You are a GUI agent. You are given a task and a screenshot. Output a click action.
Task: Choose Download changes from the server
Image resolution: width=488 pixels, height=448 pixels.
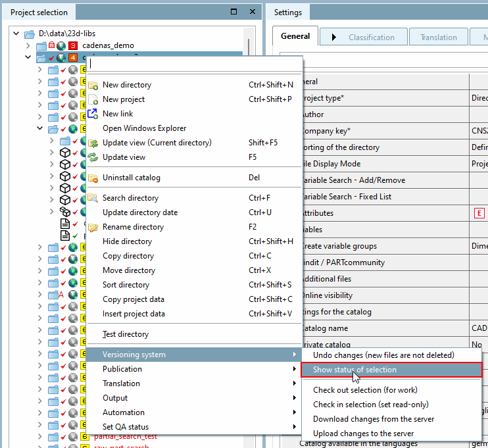(391, 419)
